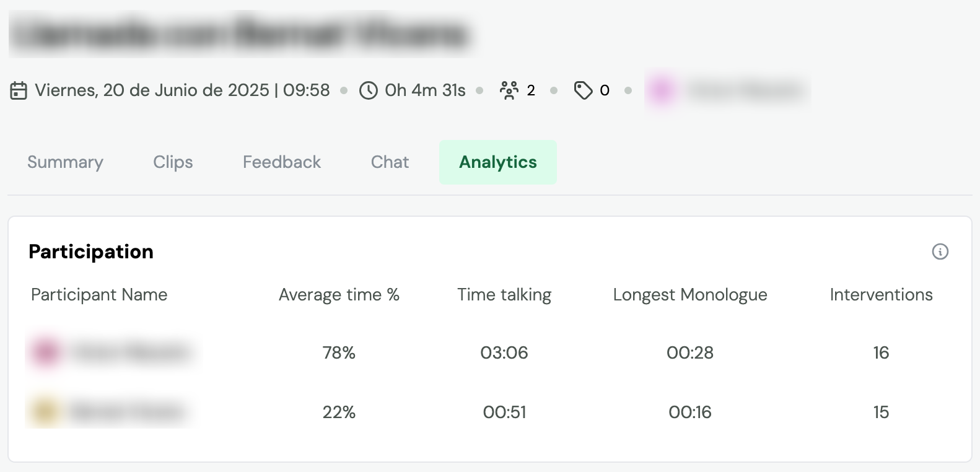The image size is (980, 472).
Task: Click the blurred call title heading
Action: tap(242, 34)
